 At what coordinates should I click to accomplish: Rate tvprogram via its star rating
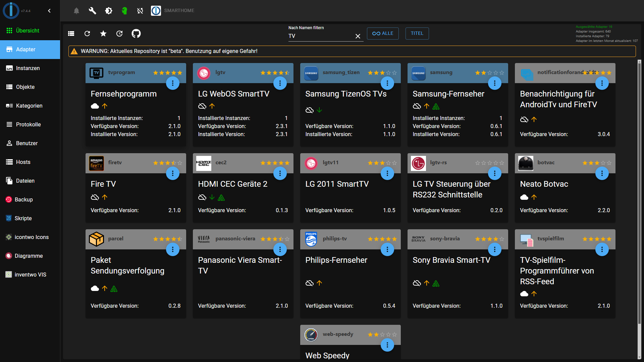pos(168,73)
